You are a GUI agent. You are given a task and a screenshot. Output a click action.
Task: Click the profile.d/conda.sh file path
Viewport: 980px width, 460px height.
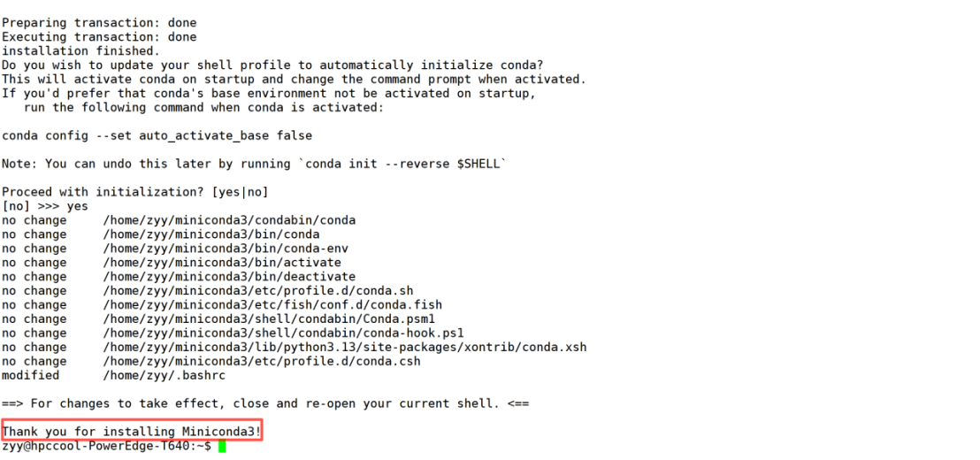258,290
